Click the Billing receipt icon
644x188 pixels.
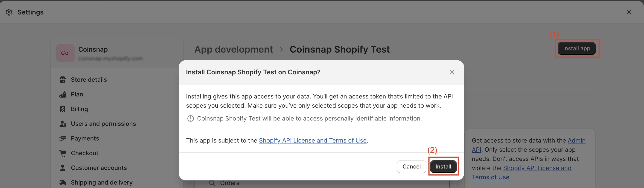[62, 109]
